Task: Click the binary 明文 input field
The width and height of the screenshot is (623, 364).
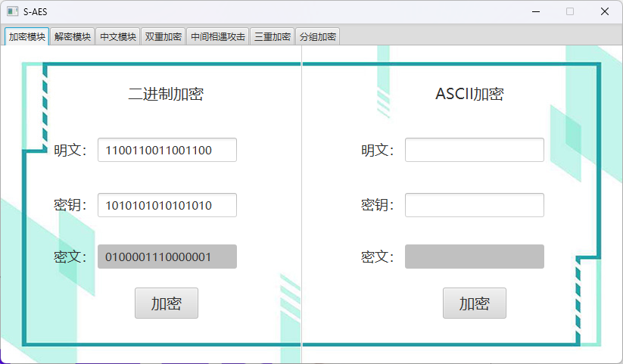Action: point(167,150)
